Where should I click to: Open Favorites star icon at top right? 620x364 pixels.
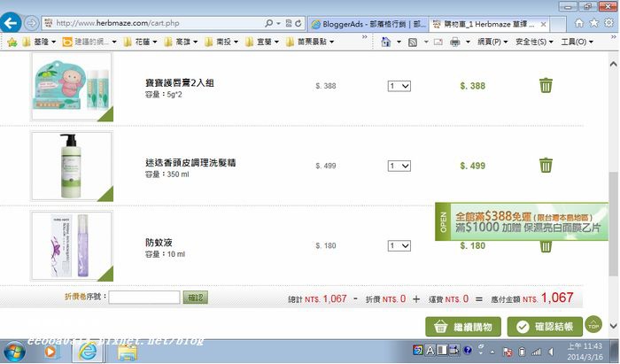coord(594,23)
